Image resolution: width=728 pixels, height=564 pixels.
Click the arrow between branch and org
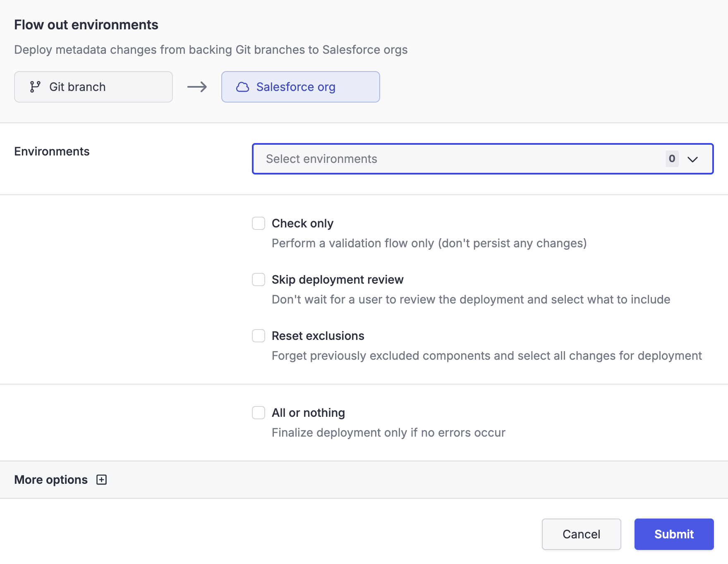[197, 87]
